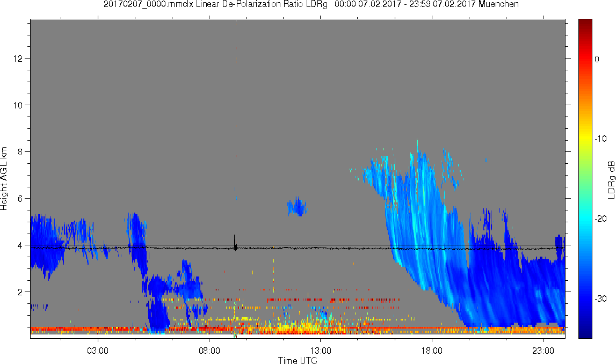
Task: Click the plot title naming file 20170207_0000.mmclx
Action: tap(311, 4)
